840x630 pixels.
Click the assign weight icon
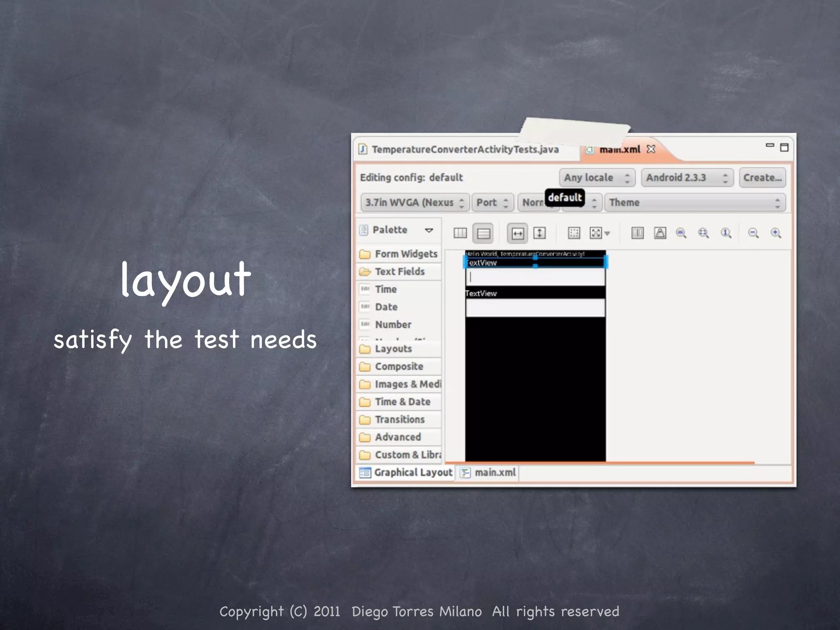point(660,233)
